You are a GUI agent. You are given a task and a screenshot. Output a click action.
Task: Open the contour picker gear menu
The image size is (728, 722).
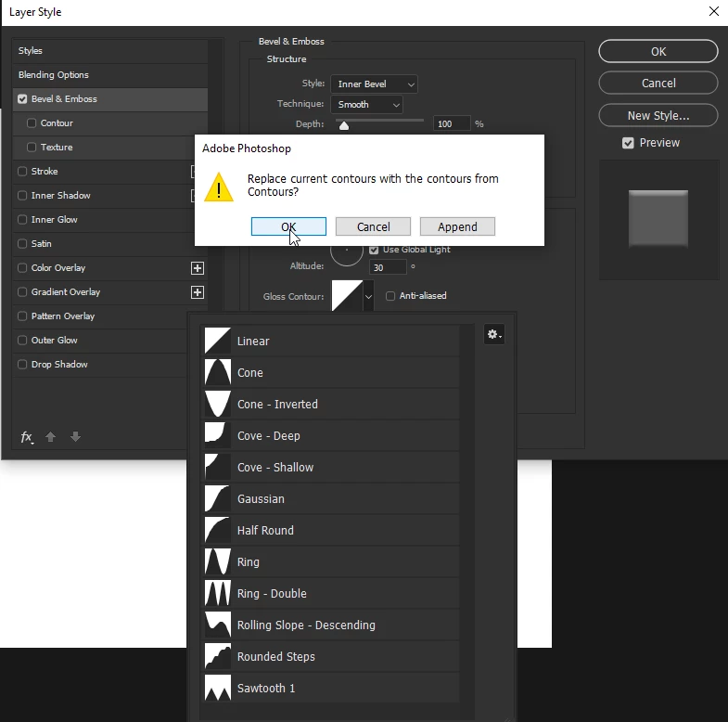click(494, 334)
